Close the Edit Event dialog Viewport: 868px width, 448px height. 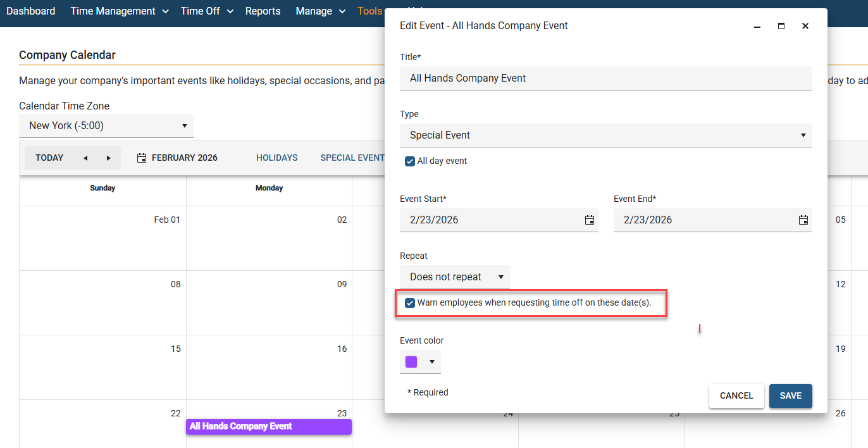tap(805, 26)
